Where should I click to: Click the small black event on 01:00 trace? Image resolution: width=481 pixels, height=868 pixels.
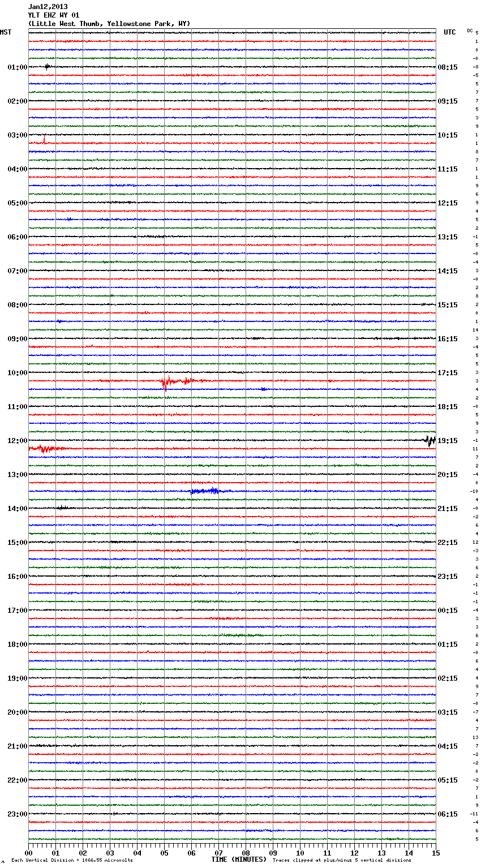pyautogui.click(x=48, y=67)
